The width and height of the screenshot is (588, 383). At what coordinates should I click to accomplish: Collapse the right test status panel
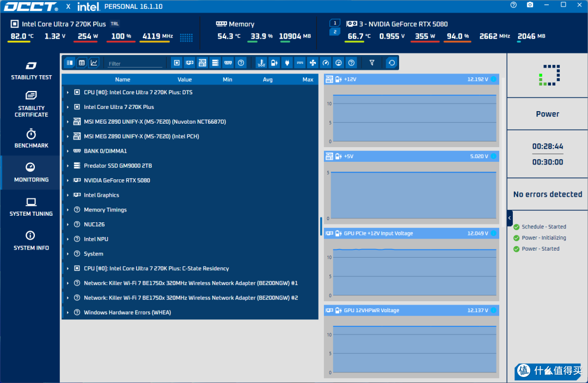[x=510, y=218]
